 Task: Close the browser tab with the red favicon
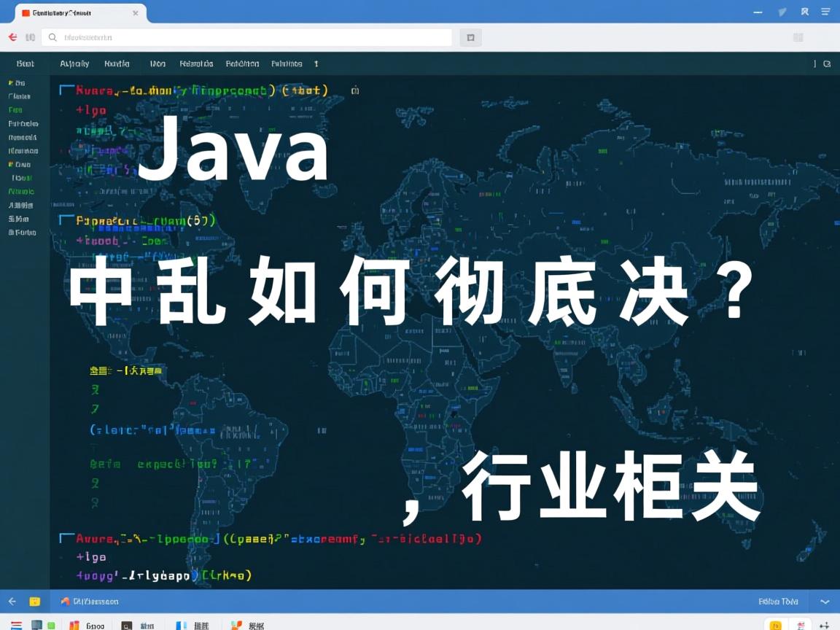click(135, 13)
